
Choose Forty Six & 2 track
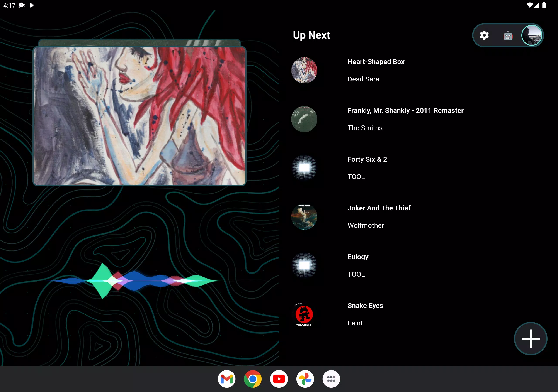coord(418,168)
